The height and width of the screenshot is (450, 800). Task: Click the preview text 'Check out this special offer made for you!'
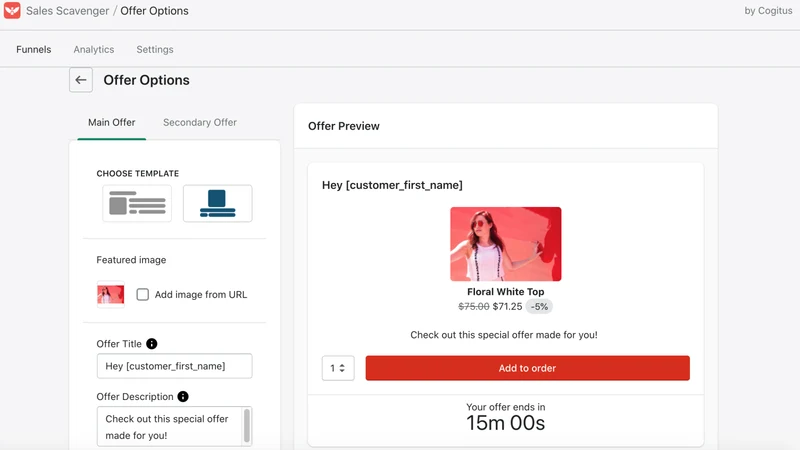(504, 335)
